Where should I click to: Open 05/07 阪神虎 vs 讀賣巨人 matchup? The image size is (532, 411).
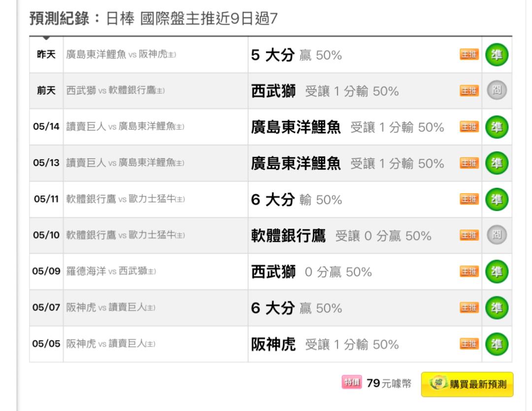[x=110, y=308]
